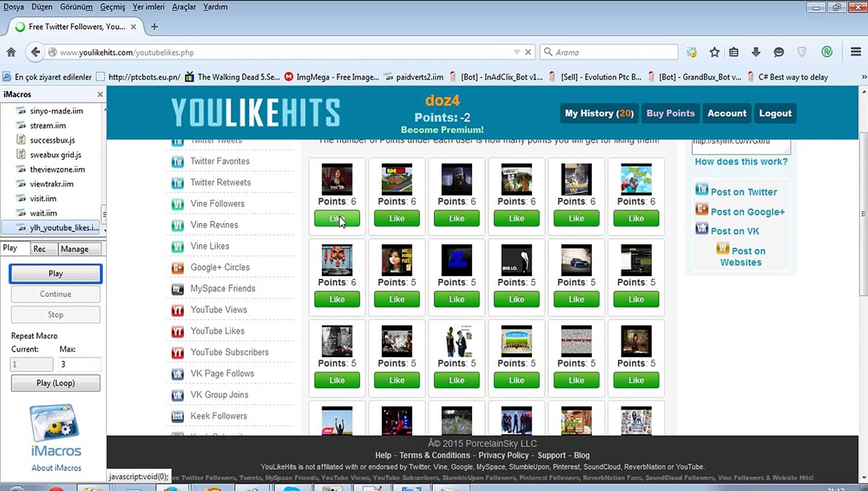Bookmark this page with the star icon
Screen dimensions: 868x491
[x=714, y=52]
